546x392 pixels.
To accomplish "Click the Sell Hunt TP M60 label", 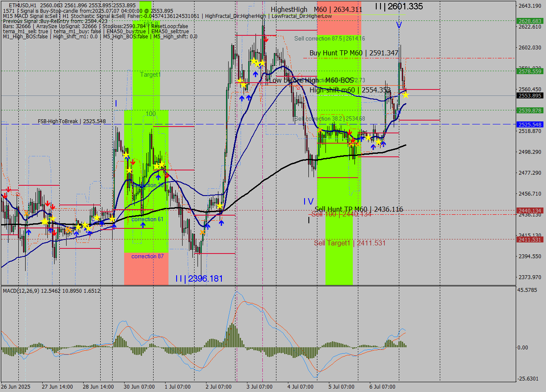I will click(x=358, y=209).
